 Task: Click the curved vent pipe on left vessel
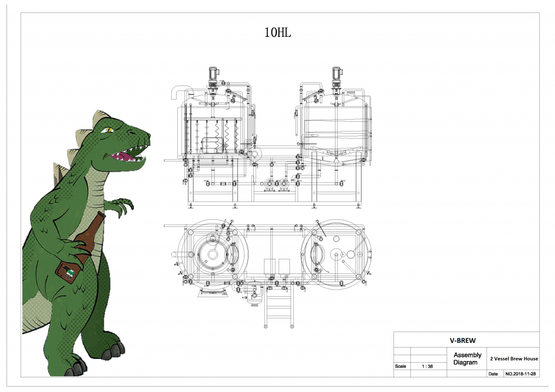coord(181,91)
